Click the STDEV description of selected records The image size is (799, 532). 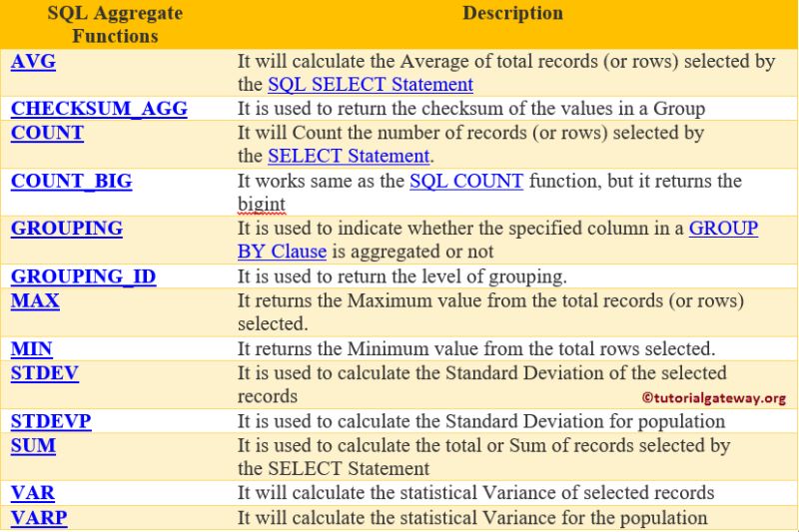click(482, 384)
